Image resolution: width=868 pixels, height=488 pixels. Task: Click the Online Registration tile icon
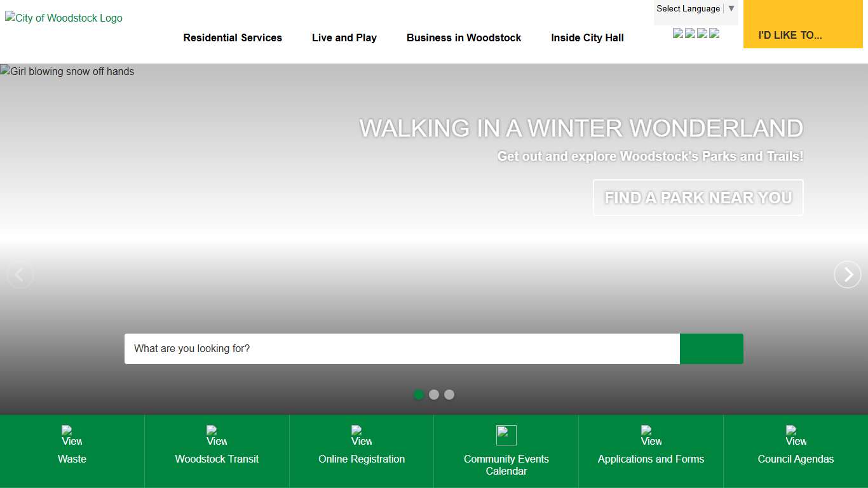pyautogui.click(x=361, y=436)
